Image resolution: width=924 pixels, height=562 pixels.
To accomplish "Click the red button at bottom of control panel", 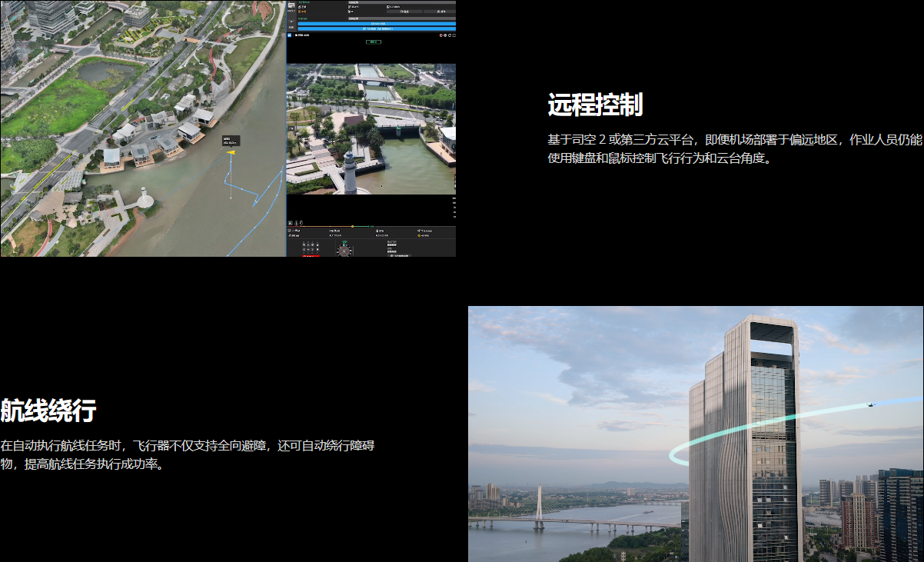I will 311,254.
